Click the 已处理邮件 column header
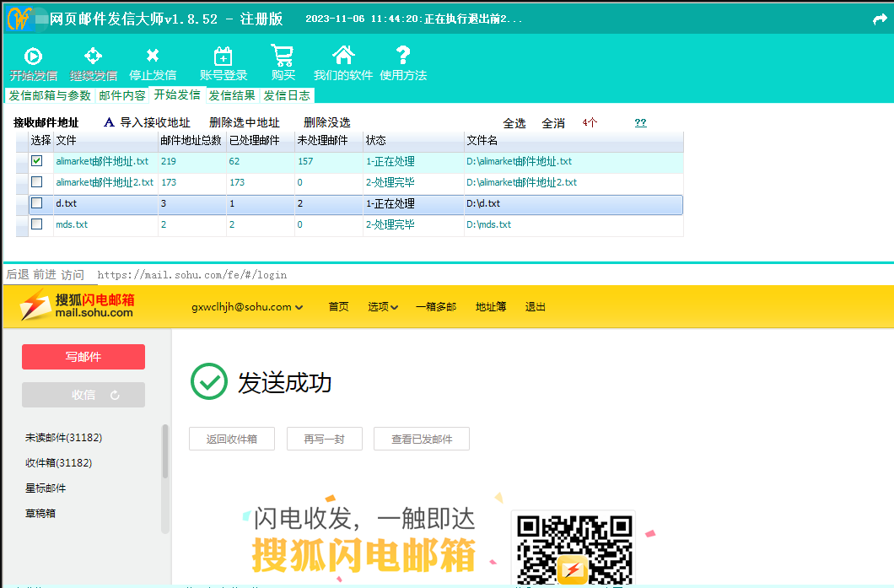The width and height of the screenshot is (894, 588). (260, 140)
